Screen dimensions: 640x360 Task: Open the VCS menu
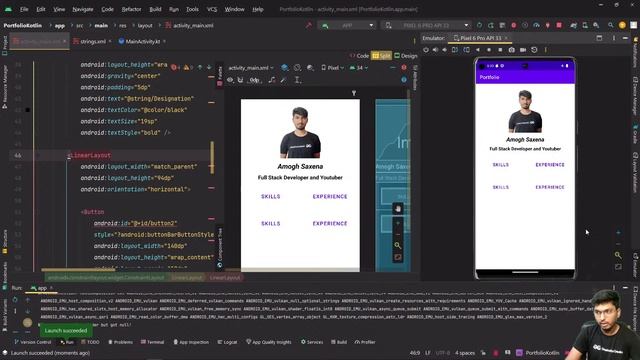(212, 9)
